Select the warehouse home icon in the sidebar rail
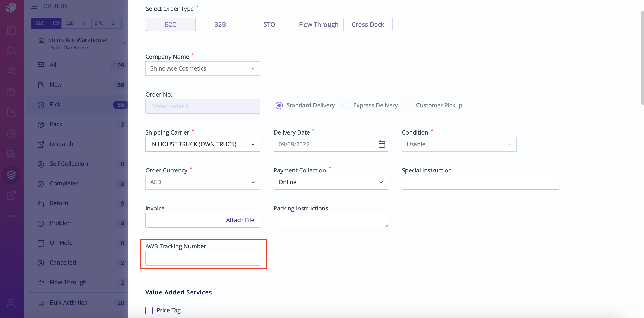 pyautogui.click(x=11, y=51)
